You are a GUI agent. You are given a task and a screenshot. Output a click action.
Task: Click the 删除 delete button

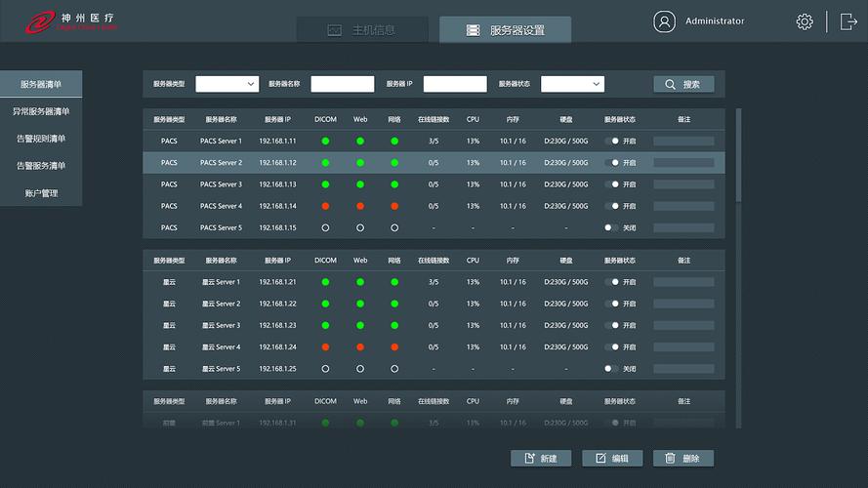(x=683, y=458)
